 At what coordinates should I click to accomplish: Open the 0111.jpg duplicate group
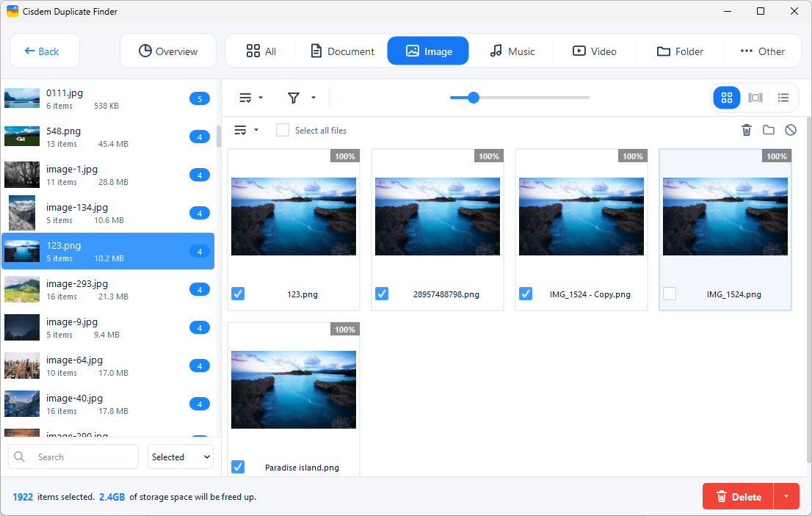pos(108,98)
